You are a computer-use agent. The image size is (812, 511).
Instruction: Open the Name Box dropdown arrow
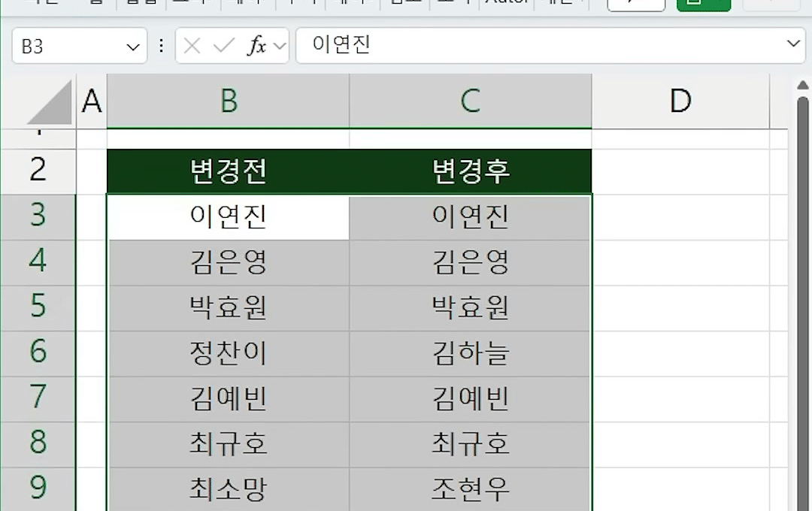click(x=133, y=47)
